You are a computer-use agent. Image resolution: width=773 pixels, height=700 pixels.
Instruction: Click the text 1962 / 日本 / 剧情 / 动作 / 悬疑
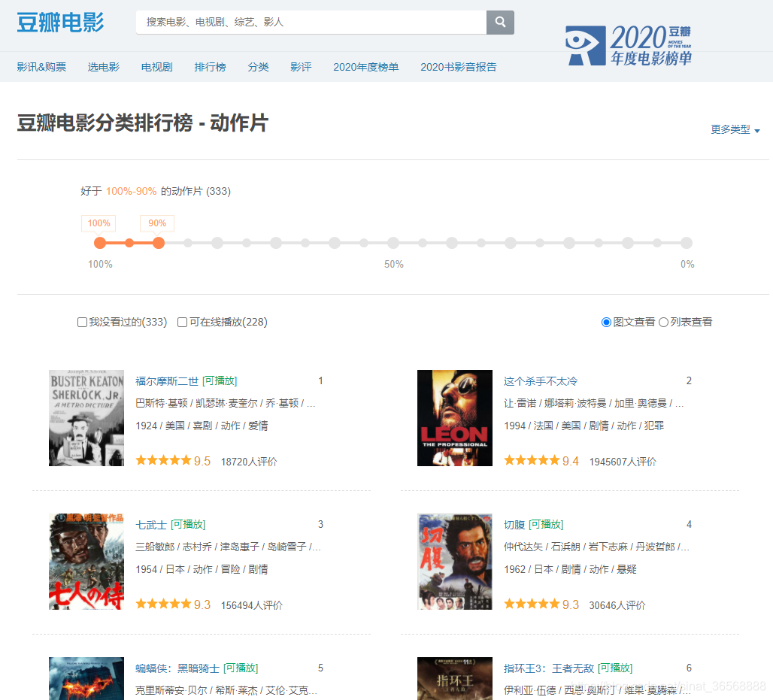click(x=570, y=569)
